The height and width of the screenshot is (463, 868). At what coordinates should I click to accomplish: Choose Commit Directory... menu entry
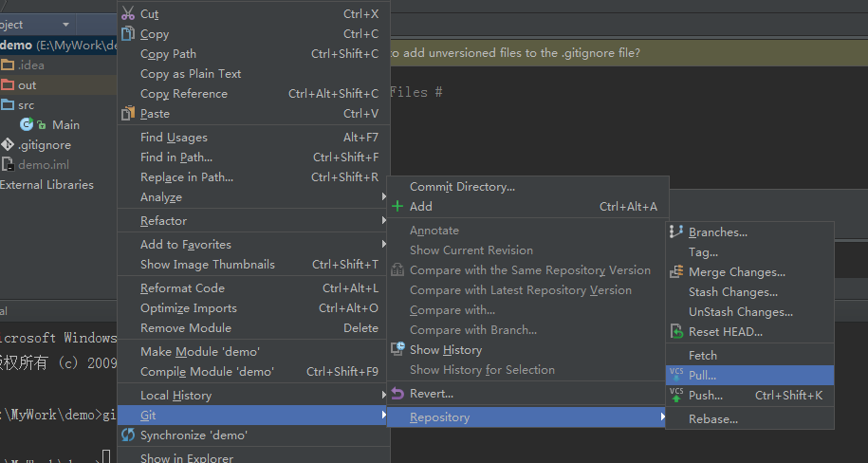pos(462,187)
